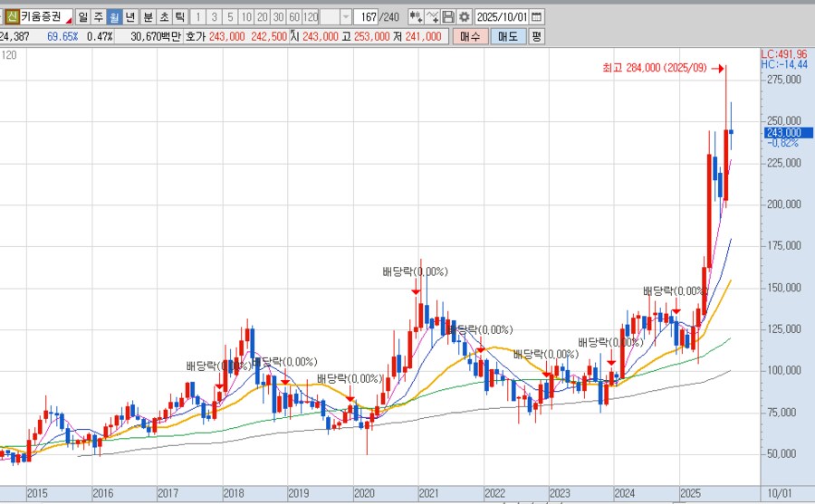Expand the 키움증권 stock name selector
815x504 pixels.
tap(68, 20)
